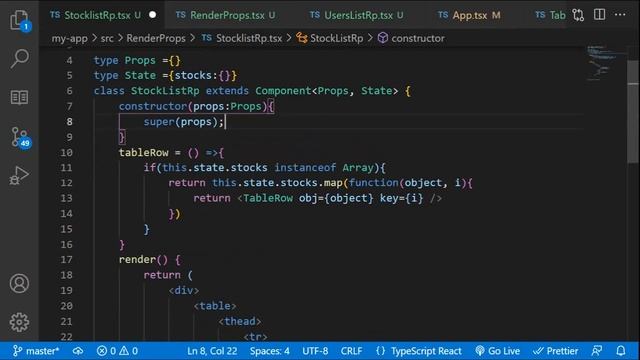Click 'TableRow' component tag on line 13
Screen dimensions: 640x360
(268, 198)
